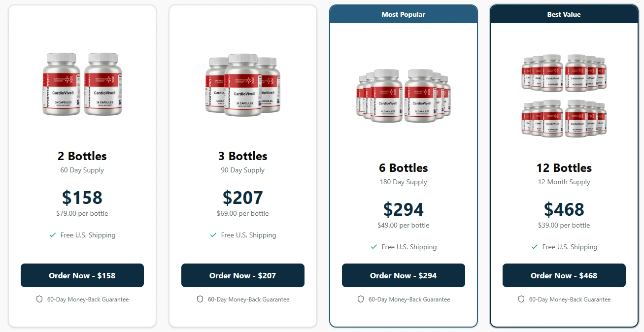Screen dimensions: 644x332
Task: Click the checkmark icon in the 6 Bottles card
Action: (374, 247)
